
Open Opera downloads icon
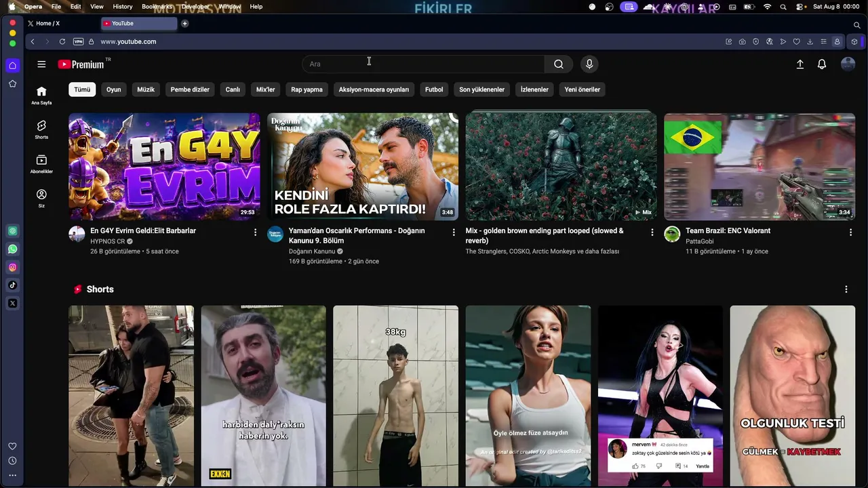810,41
